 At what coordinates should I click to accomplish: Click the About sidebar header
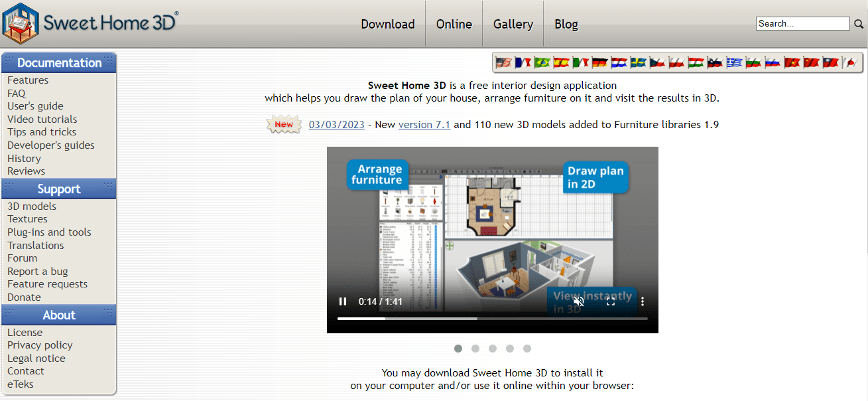point(59,315)
